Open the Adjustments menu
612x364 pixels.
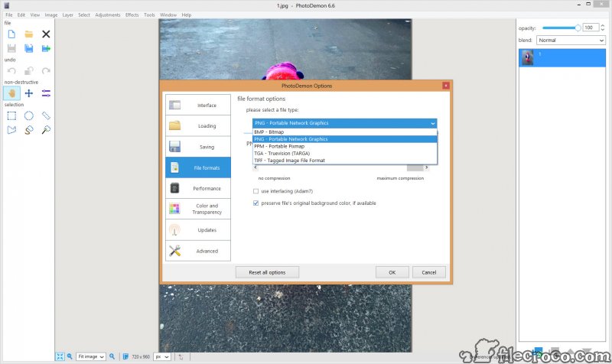(108, 15)
